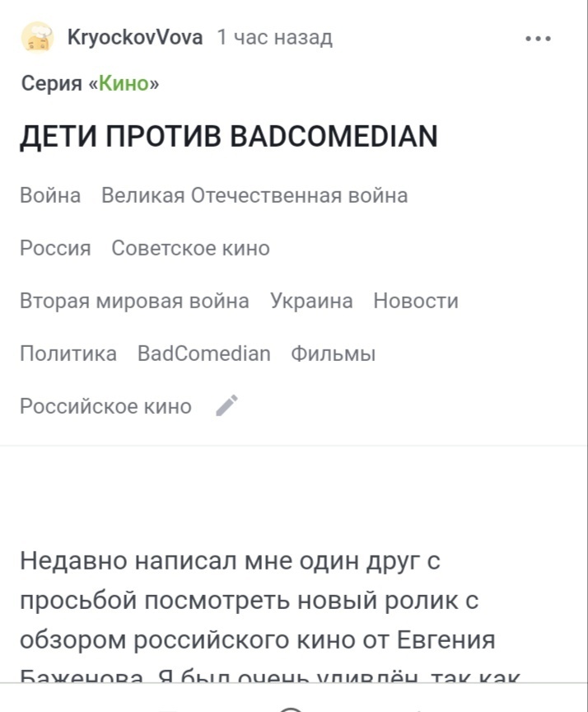Viewport: 588px width, 712px height.
Task: Select the Политика tag
Action: (68, 354)
